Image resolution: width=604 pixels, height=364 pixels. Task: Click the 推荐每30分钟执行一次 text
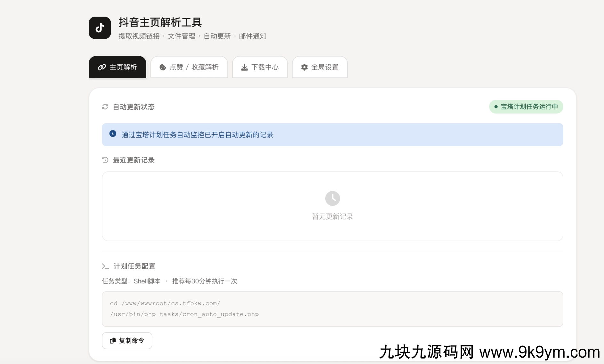click(x=205, y=281)
